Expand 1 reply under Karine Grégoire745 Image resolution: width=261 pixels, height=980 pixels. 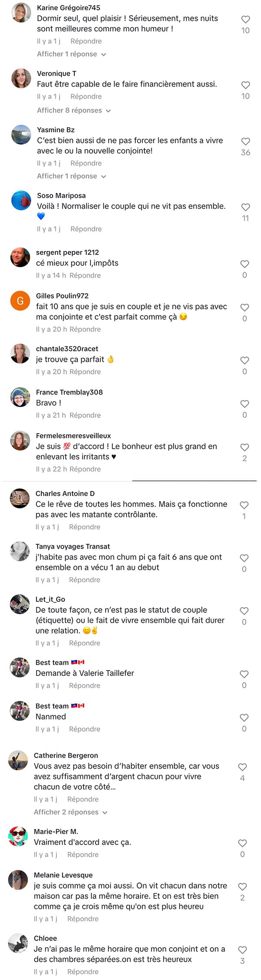(71, 54)
